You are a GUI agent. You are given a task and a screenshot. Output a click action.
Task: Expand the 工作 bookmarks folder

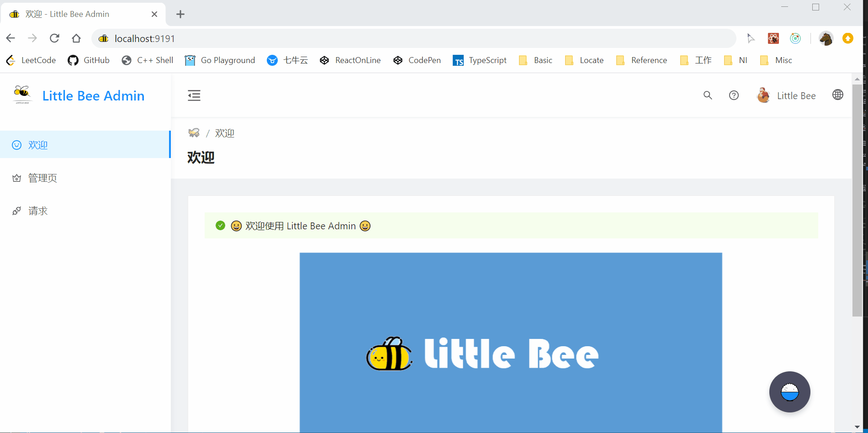click(x=696, y=60)
